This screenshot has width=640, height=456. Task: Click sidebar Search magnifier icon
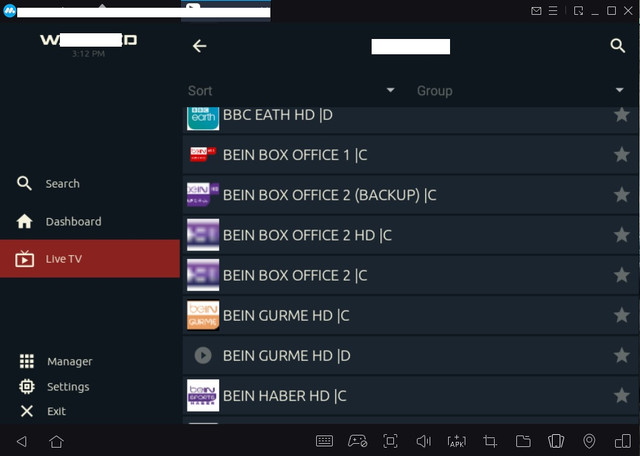[x=24, y=183]
